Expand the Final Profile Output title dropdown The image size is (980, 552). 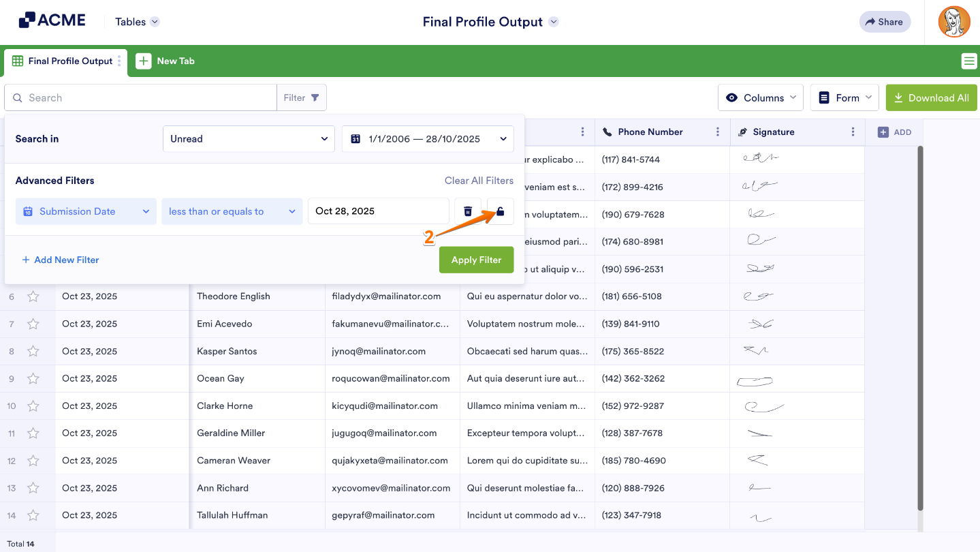pyautogui.click(x=554, y=22)
